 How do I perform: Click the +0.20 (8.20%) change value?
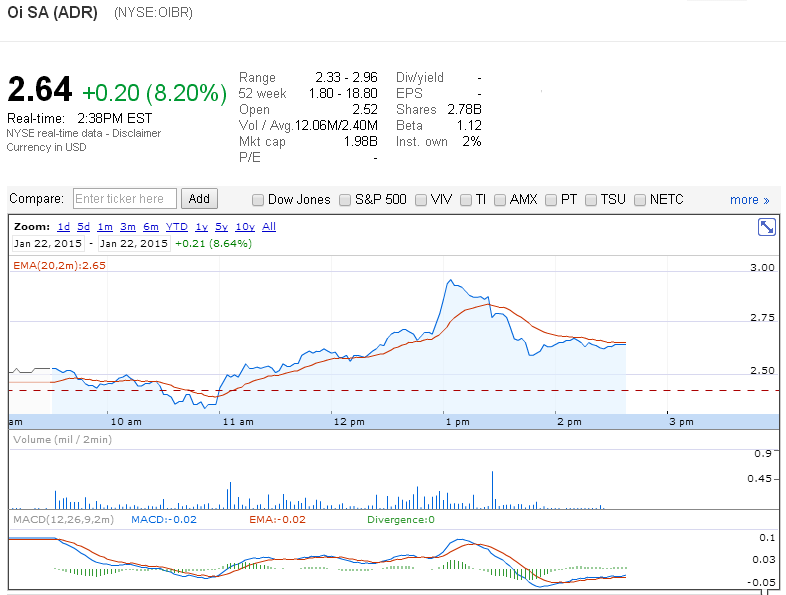tap(154, 93)
